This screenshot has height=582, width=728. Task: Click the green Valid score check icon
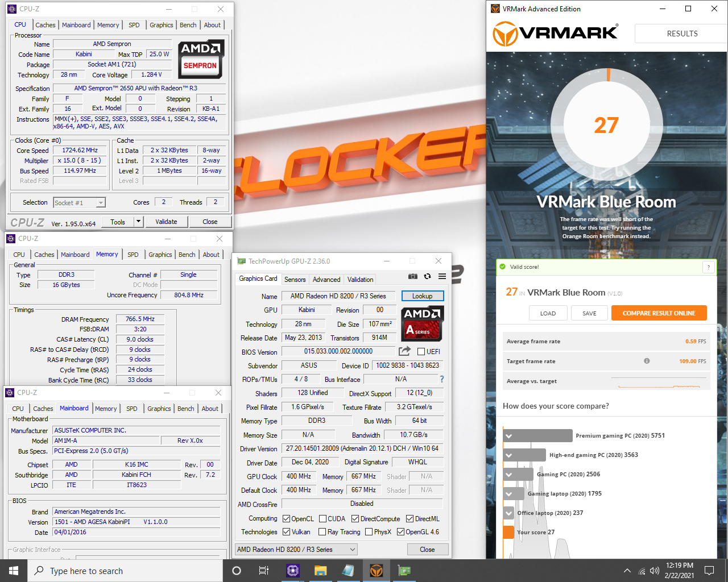[x=502, y=267]
